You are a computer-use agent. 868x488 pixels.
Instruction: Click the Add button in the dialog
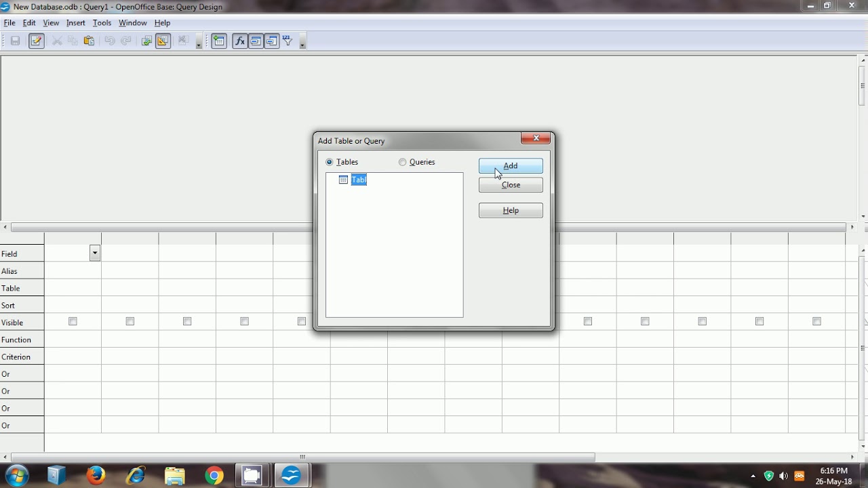tap(511, 166)
